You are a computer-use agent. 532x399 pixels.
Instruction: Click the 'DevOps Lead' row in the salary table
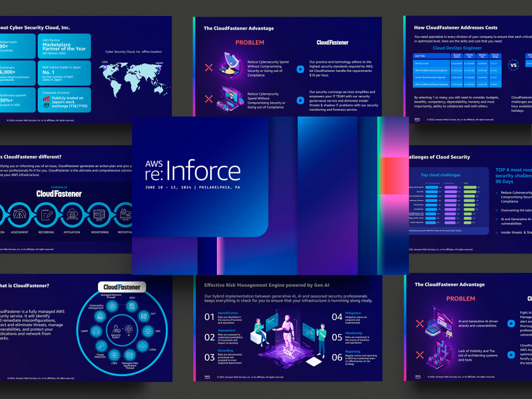[x=457, y=63]
